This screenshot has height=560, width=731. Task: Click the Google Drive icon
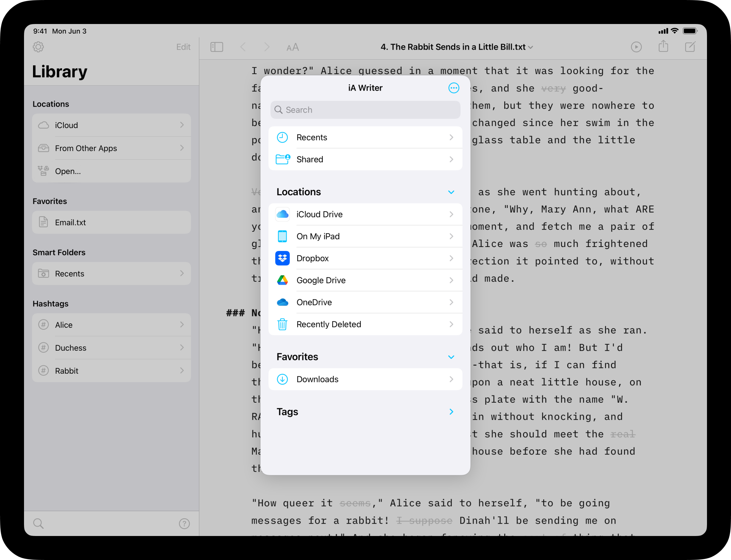click(282, 280)
